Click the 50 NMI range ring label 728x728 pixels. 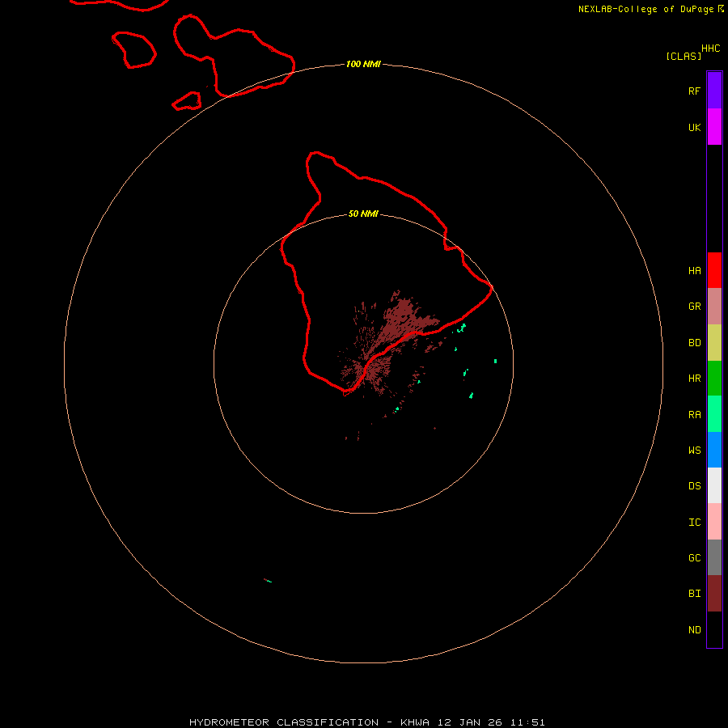coord(363,214)
